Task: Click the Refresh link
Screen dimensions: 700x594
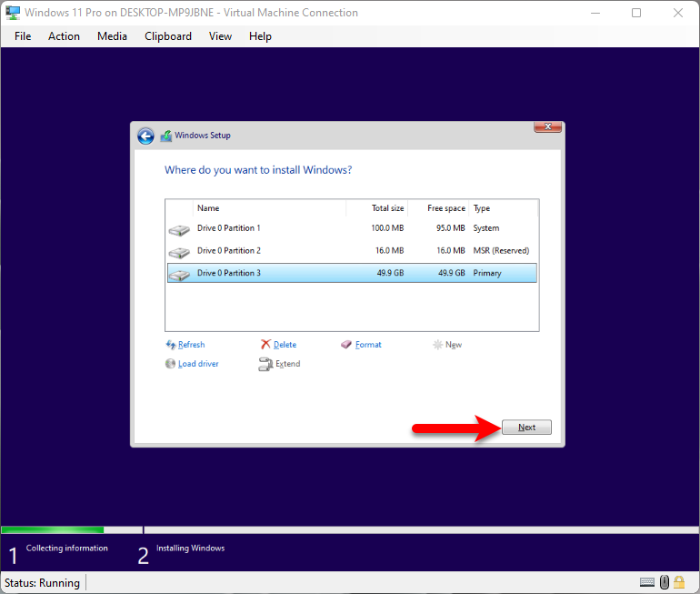Action: click(192, 345)
